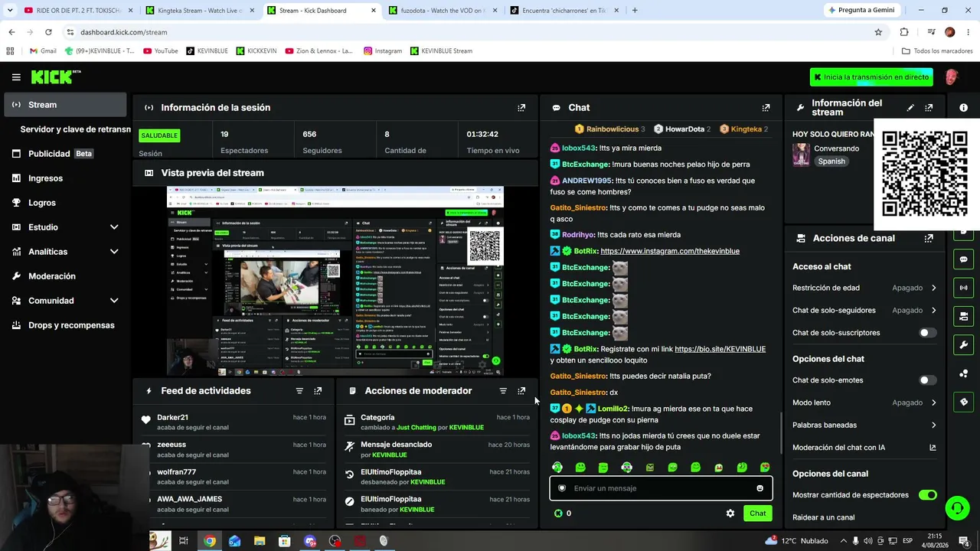Image resolution: width=980 pixels, height=551 pixels.
Task: Toggle Chat de solo-emotes switch
Action: [927, 380]
